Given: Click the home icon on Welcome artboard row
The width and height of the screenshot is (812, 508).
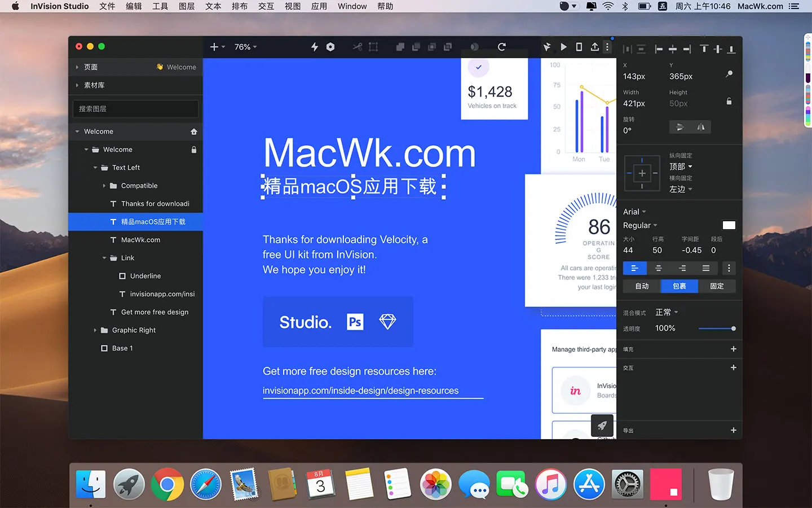Looking at the screenshot, I should coord(194,132).
